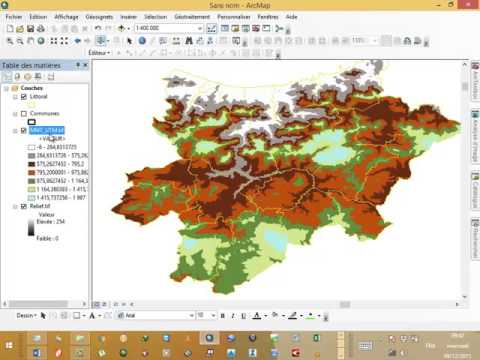Image resolution: width=480 pixels, height=360 pixels.
Task: Collapse the Couches data frame node
Action: click(x=6, y=88)
